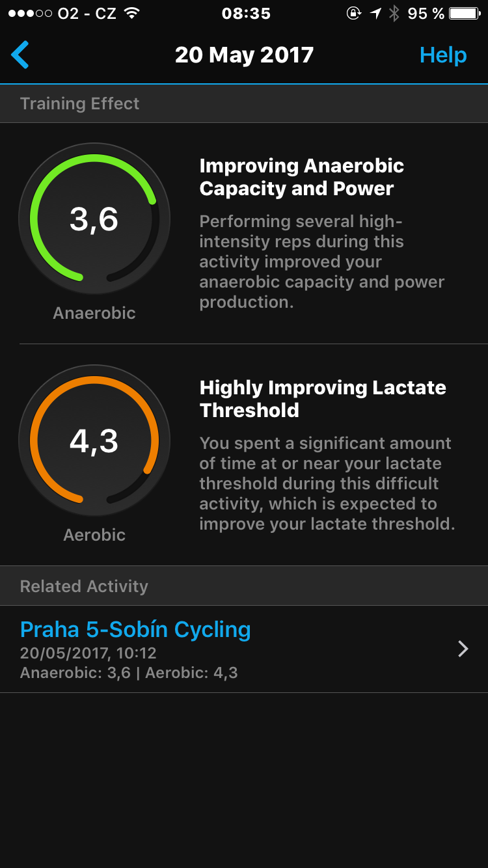Tap the green Anaerobic 3,6 gauge
The width and height of the screenshot is (488, 868).
(94, 219)
